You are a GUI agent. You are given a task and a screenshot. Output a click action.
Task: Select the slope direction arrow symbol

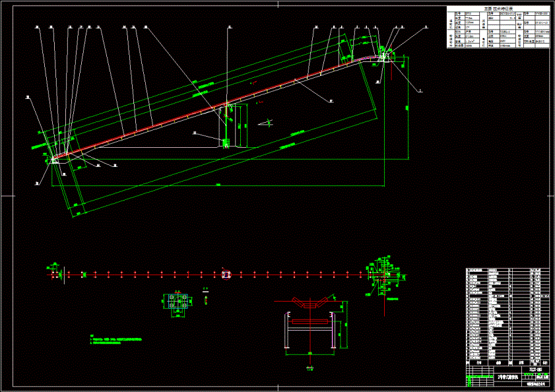click(266, 123)
